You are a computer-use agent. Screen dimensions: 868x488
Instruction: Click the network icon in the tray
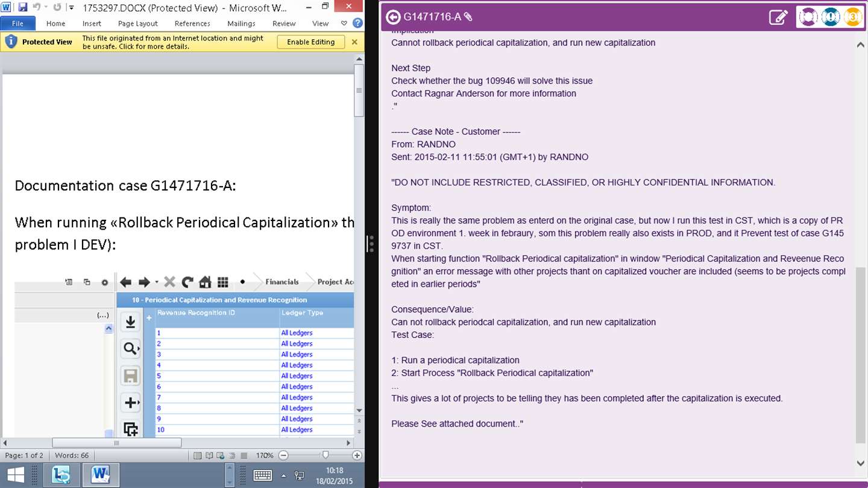299,475
